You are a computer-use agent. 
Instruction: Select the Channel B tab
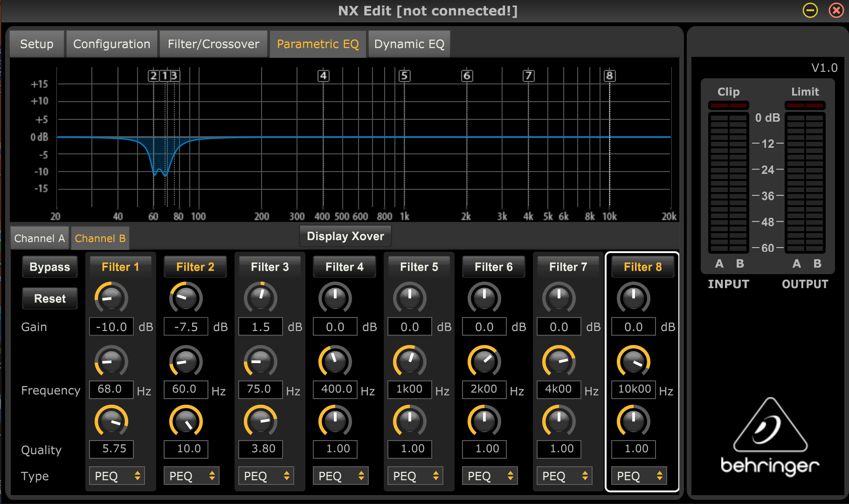(x=100, y=238)
